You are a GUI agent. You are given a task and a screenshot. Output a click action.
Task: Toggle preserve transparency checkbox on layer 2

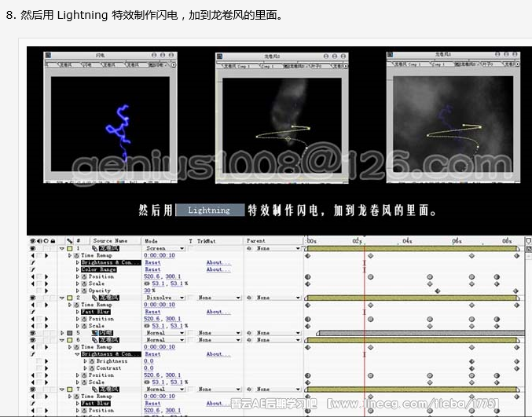192,298
